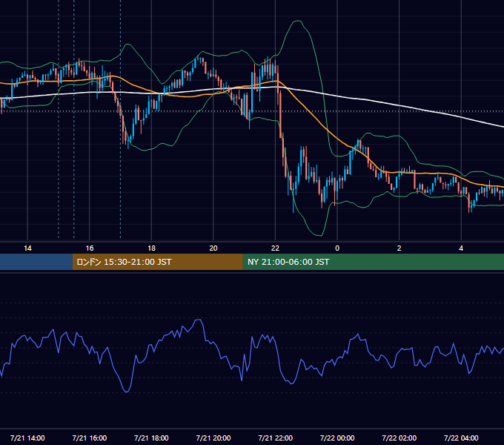Click the 7/22 00:00 time label

click(x=337, y=438)
